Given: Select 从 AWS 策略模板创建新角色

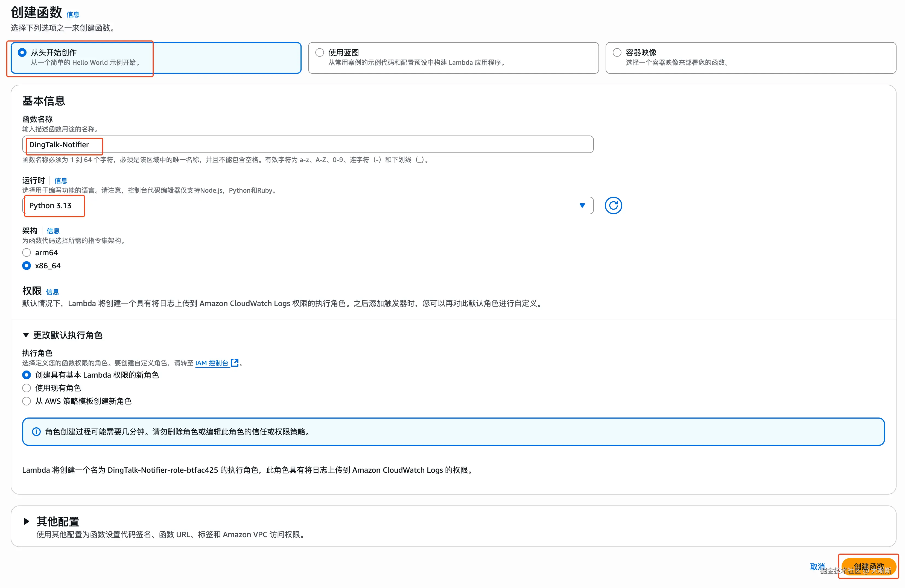Looking at the screenshot, I should (27, 401).
